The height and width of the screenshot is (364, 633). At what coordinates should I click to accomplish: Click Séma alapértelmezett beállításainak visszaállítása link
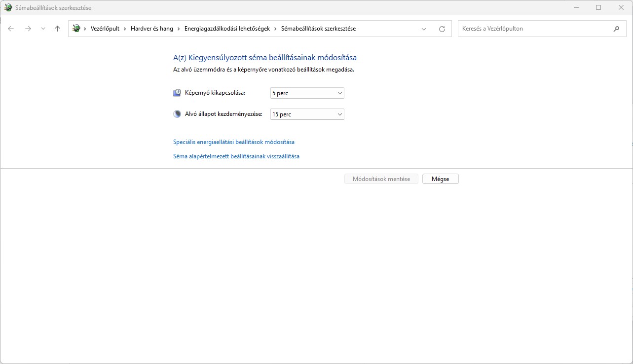236,156
